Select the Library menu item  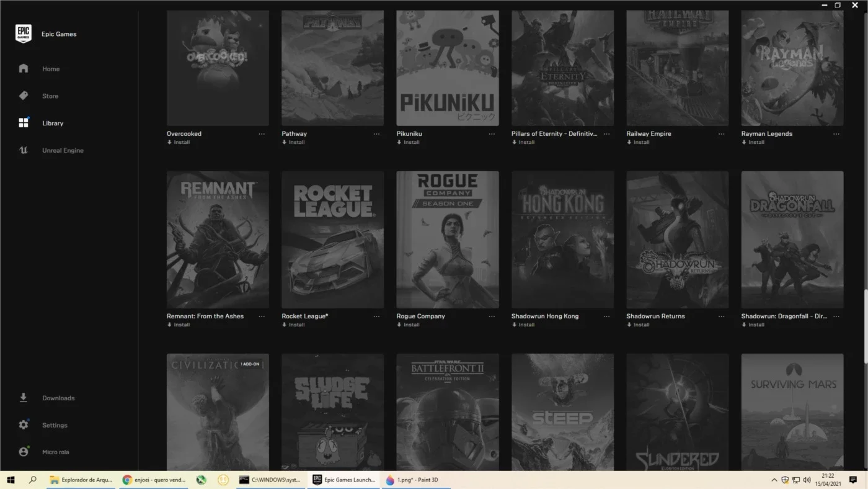click(x=53, y=123)
